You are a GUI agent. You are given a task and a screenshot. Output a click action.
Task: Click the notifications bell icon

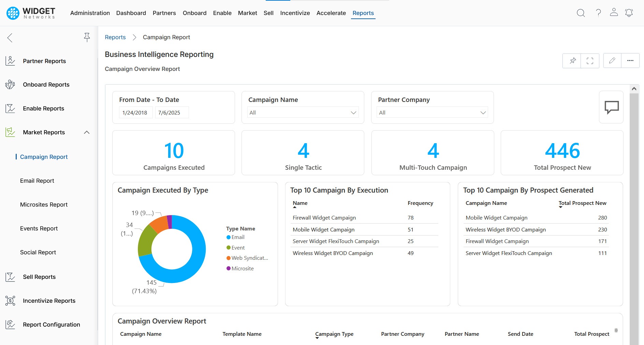coord(629,13)
